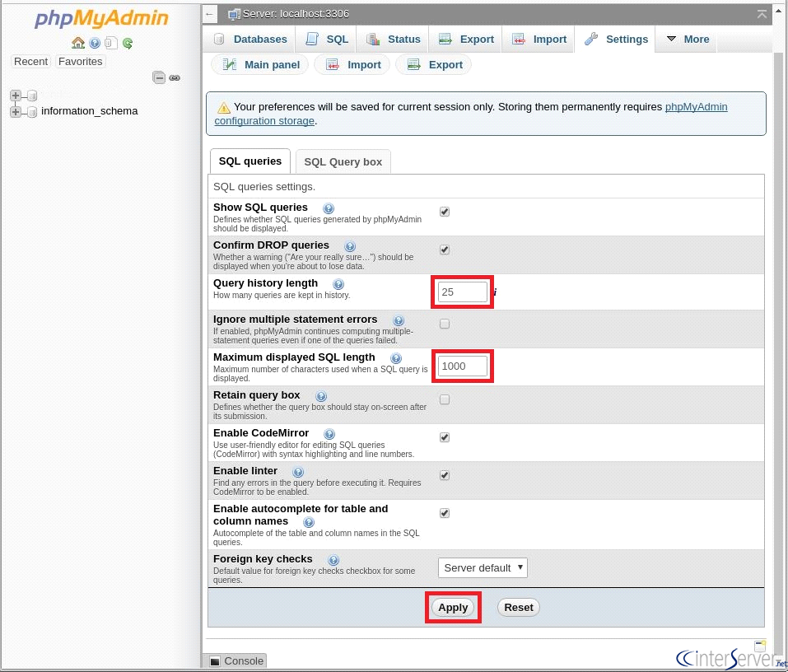The width and height of the screenshot is (788, 672).
Task: Enable Ignore multiple statement errors
Action: pos(445,324)
